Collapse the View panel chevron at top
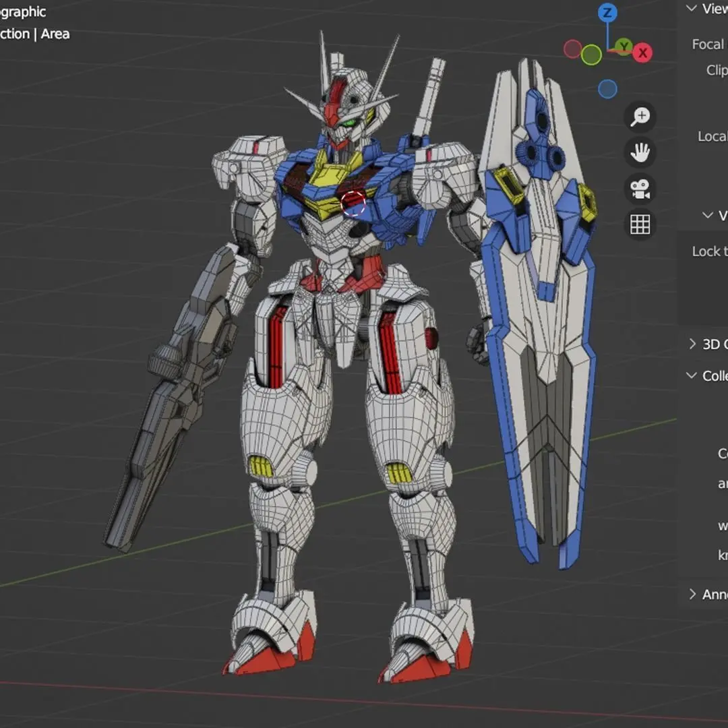 pyautogui.click(x=692, y=8)
